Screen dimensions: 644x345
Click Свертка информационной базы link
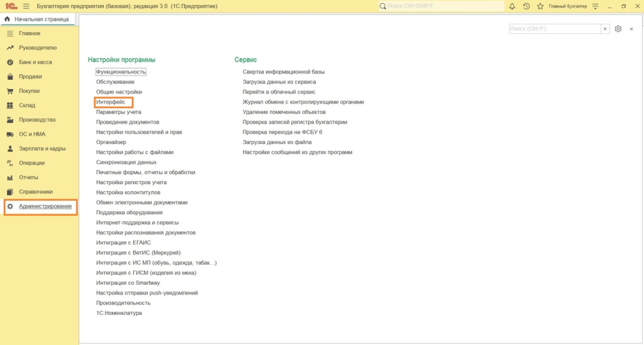pos(284,72)
